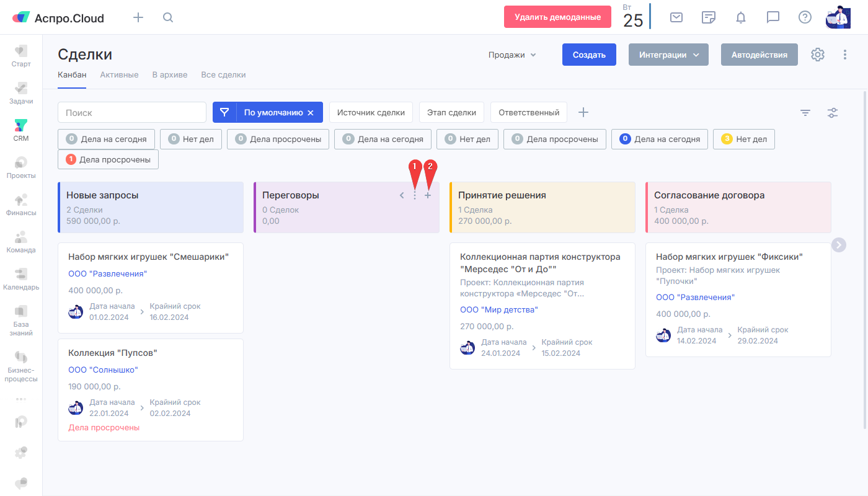Image resolution: width=868 pixels, height=496 pixels.
Task: Open Задачи in the sidebar
Action: tap(21, 93)
